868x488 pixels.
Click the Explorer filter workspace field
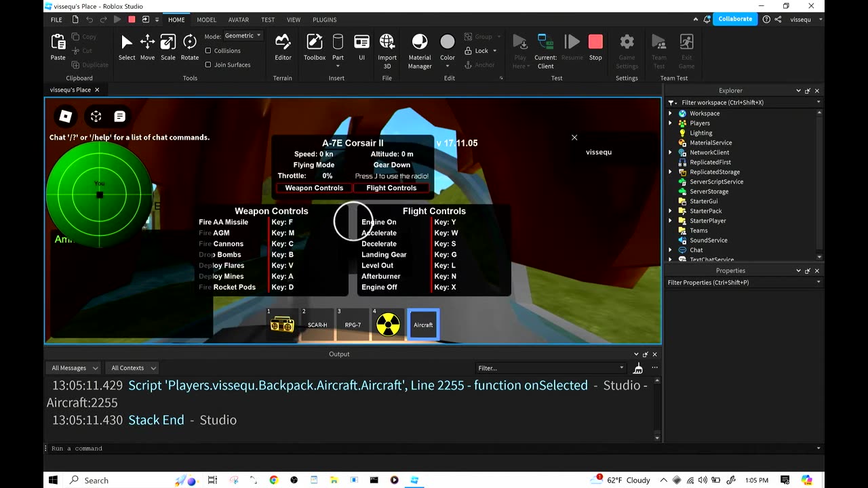pos(745,102)
